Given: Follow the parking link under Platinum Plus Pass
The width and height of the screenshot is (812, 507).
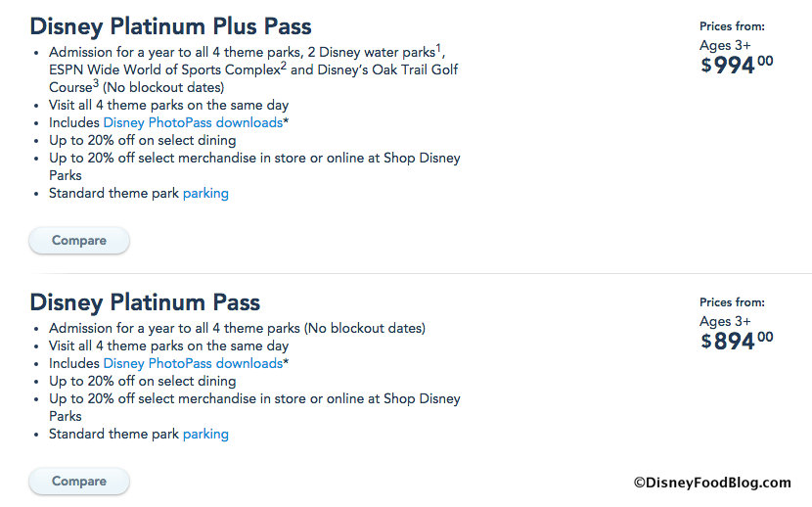Looking at the screenshot, I should pos(205,193).
